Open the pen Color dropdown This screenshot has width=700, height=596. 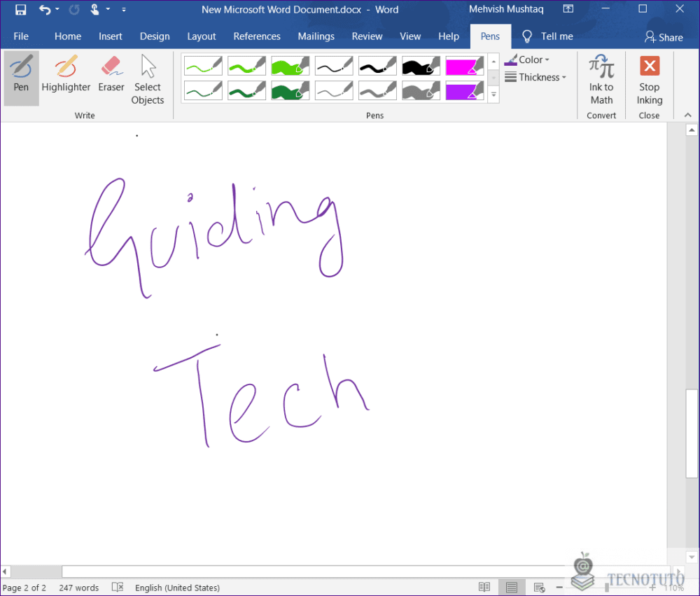click(527, 60)
